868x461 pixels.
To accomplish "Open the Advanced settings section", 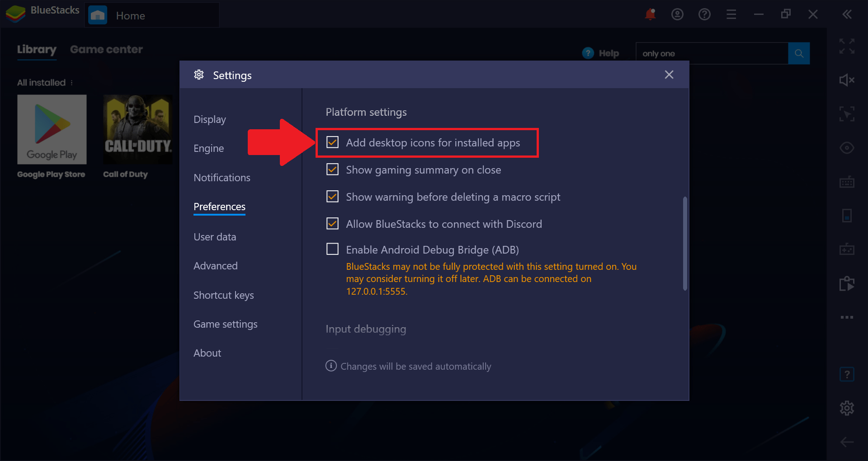I will [215, 266].
